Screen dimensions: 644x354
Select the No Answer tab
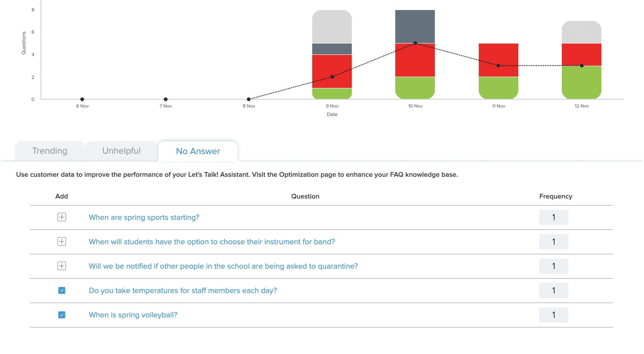click(198, 151)
